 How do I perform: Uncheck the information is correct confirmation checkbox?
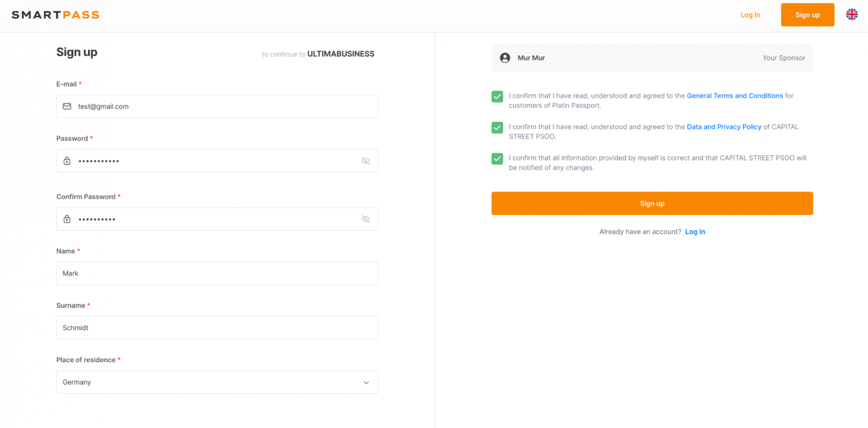click(497, 159)
